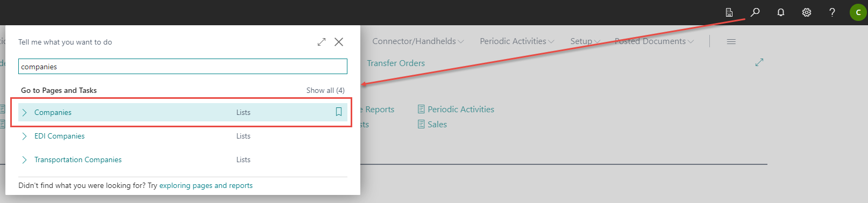
Task: Click the Show all (4) link
Action: 325,90
